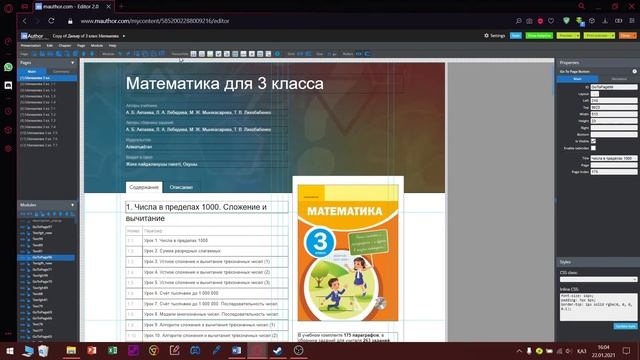
Task: Click the Title property field
Action: click(x=613, y=158)
